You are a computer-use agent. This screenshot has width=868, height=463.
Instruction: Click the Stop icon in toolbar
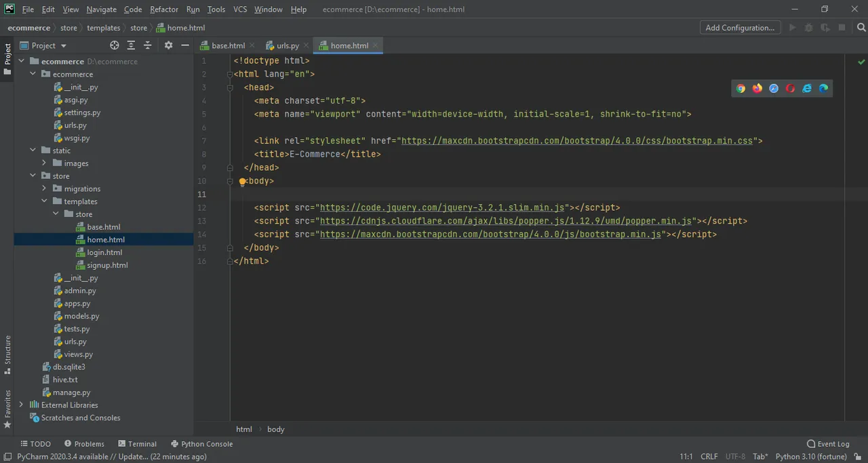coord(842,28)
